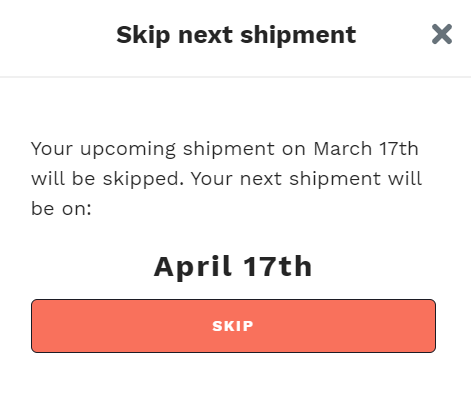This screenshot has width=471, height=397.
Task: Click '17th' in the bold next-shipment date
Action: click(x=278, y=266)
